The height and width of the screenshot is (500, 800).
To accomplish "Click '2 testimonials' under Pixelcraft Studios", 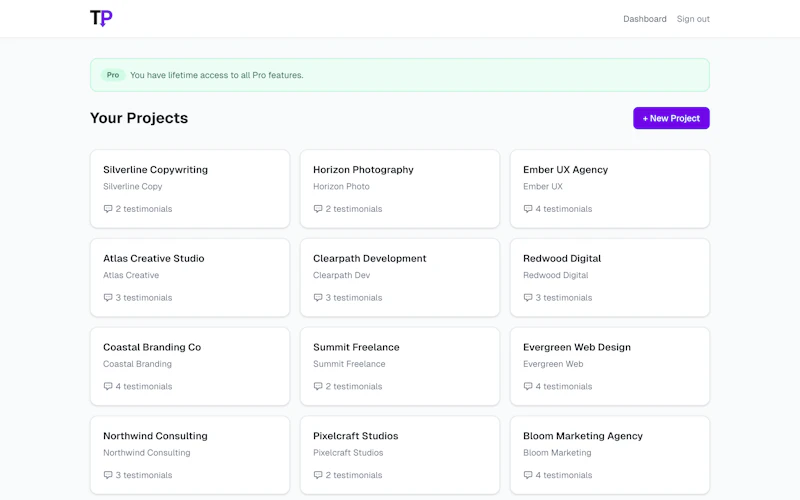I will point(354,475).
